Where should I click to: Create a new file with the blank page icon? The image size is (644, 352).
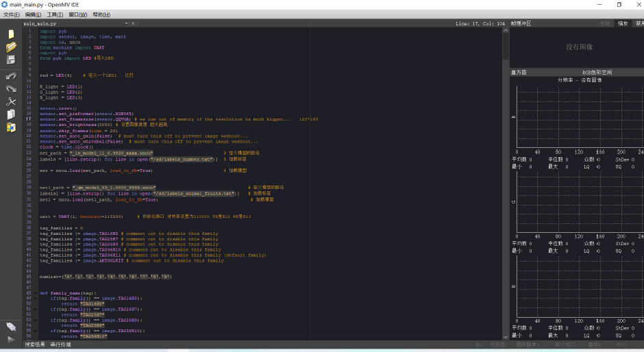coord(11,34)
